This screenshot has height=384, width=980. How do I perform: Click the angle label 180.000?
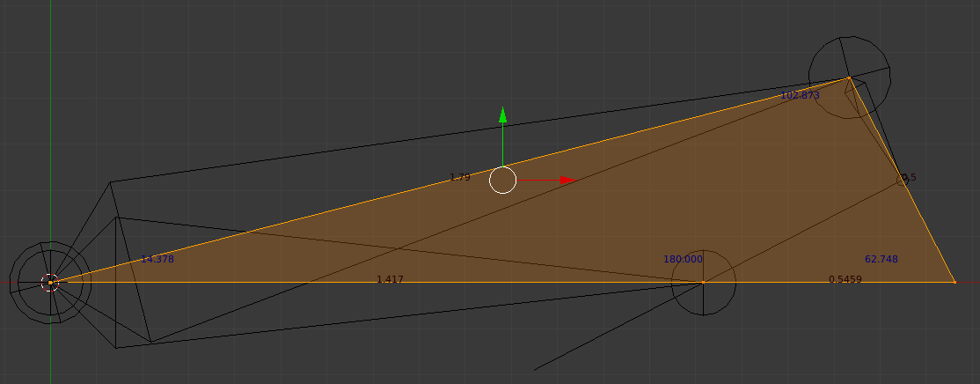684,259
